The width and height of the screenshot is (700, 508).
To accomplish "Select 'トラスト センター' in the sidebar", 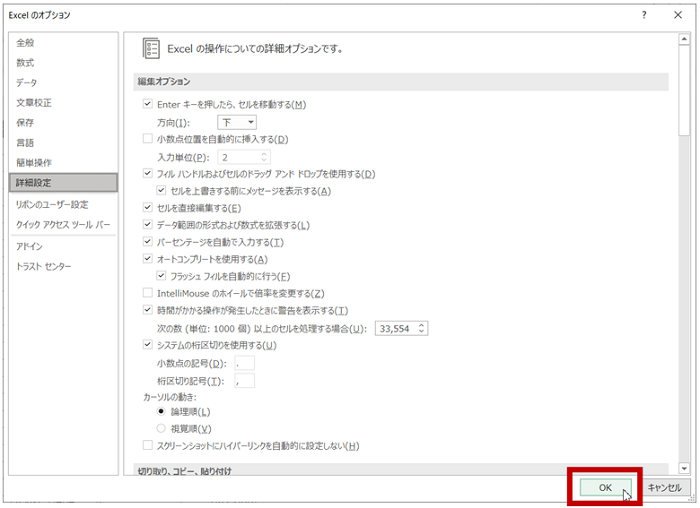I will (45, 267).
